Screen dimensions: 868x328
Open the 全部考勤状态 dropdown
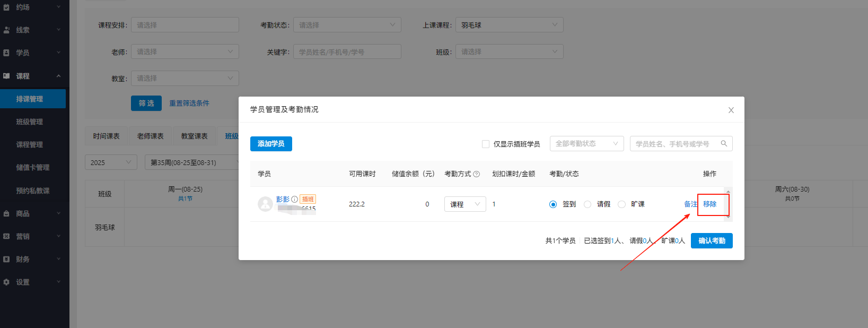pyautogui.click(x=586, y=143)
